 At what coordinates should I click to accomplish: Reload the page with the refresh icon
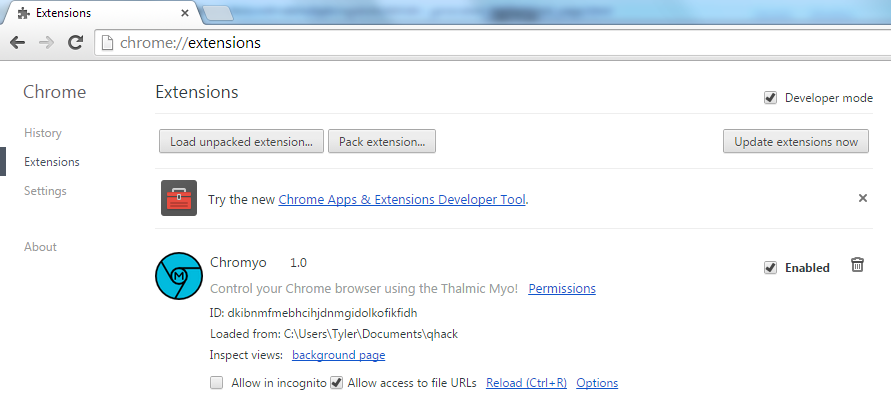coord(76,42)
